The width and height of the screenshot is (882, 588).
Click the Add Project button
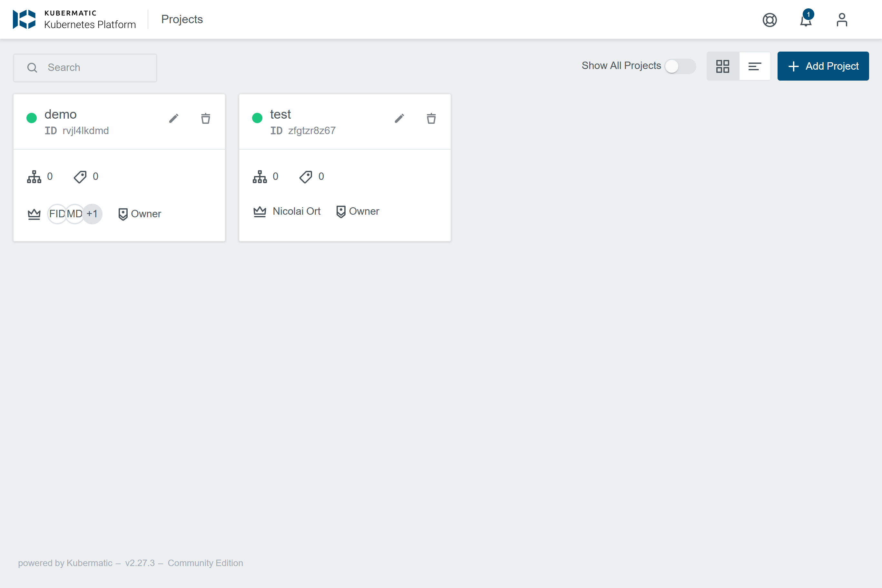823,66
